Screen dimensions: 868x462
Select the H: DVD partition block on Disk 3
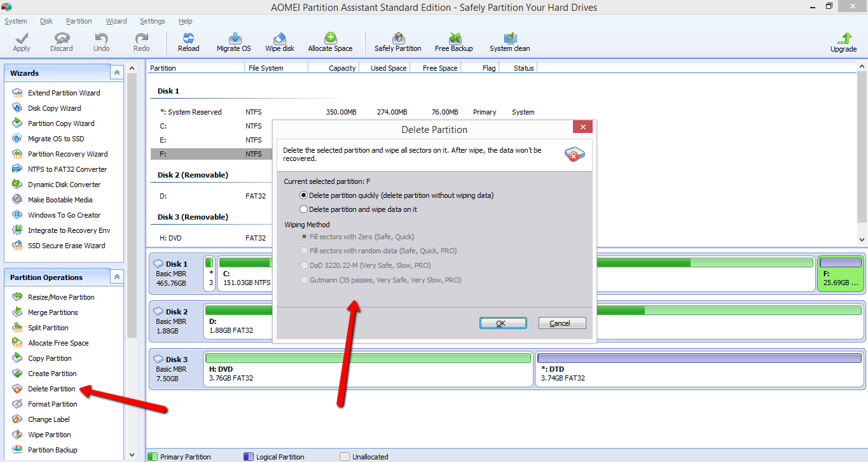(x=368, y=369)
